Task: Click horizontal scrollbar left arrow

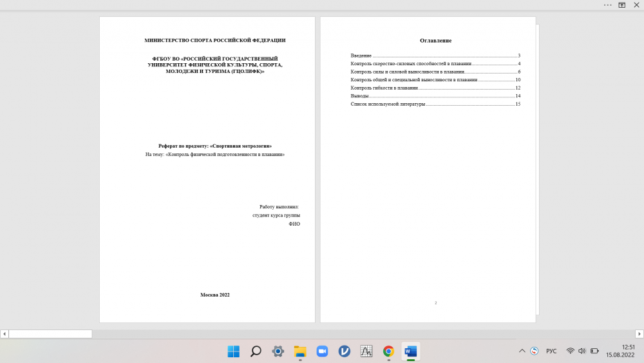Action: pyautogui.click(x=5, y=334)
